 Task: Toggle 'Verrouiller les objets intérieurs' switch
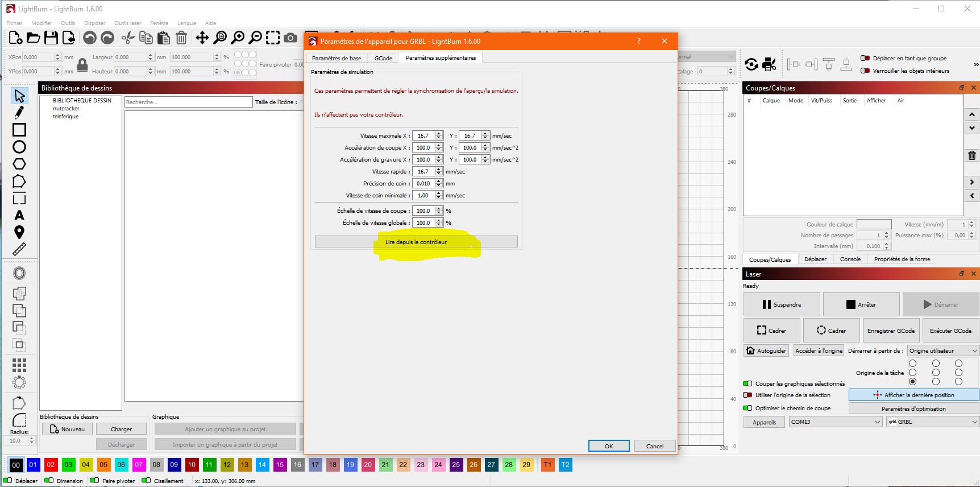[x=865, y=71]
